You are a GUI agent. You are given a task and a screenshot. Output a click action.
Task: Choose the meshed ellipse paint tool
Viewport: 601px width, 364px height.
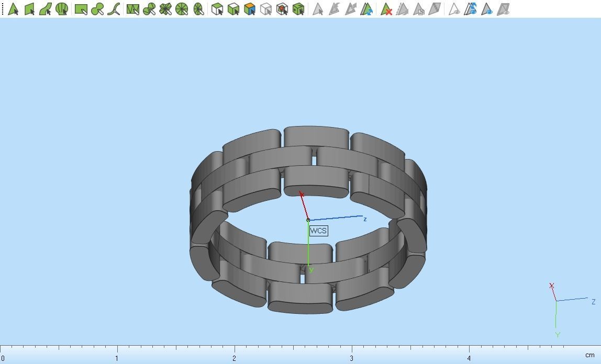tap(198, 9)
